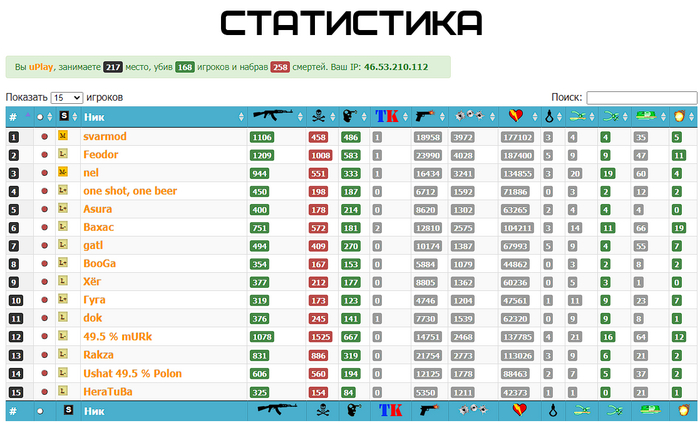Click Ник label in table footer

pyautogui.click(x=94, y=411)
